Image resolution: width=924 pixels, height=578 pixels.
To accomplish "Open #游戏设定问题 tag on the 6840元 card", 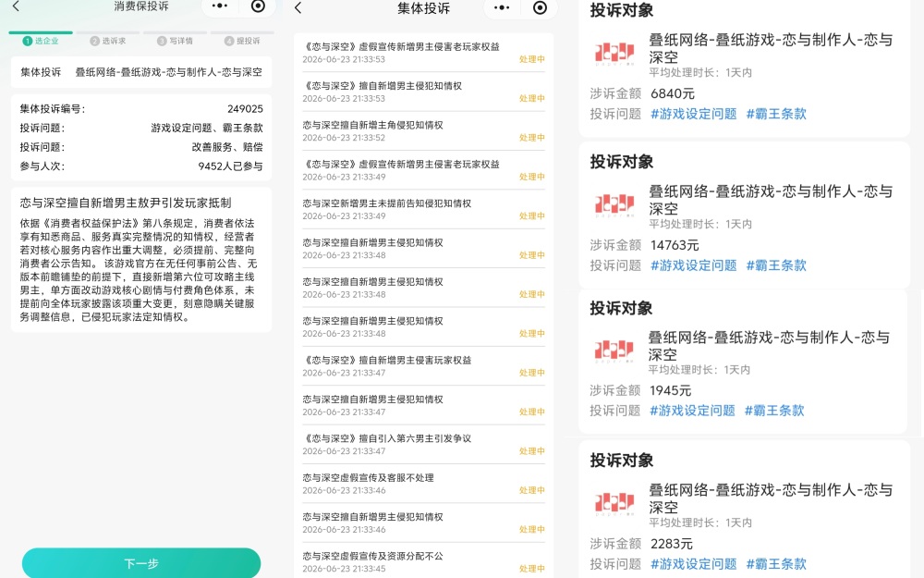I will [694, 114].
